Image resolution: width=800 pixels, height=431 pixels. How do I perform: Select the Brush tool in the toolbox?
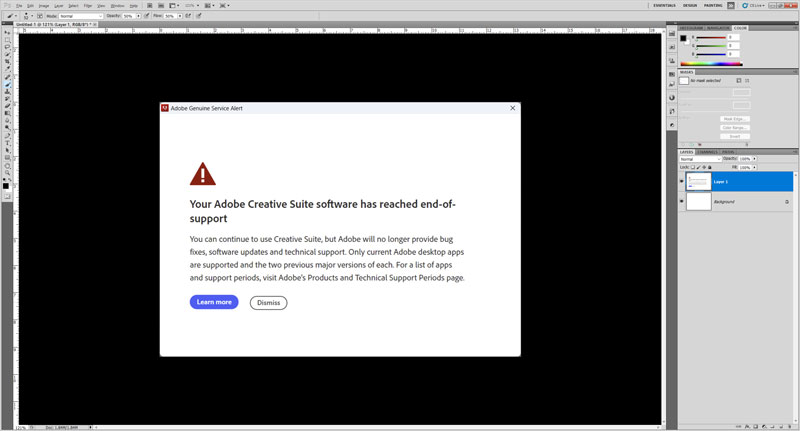coord(7,84)
